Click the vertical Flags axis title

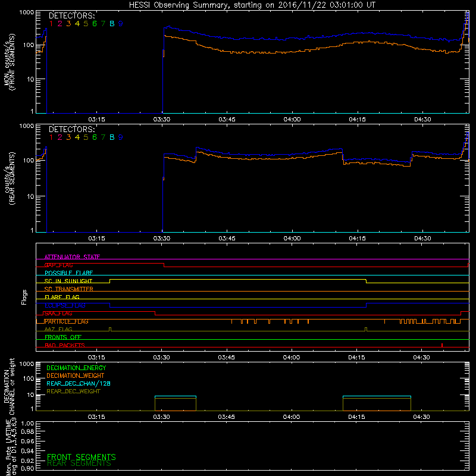pos(24,297)
